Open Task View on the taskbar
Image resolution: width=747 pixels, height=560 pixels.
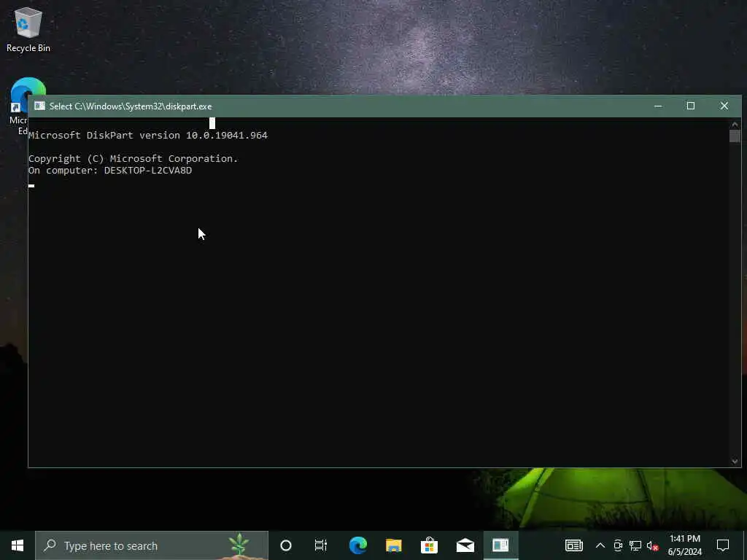pos(321,545)
